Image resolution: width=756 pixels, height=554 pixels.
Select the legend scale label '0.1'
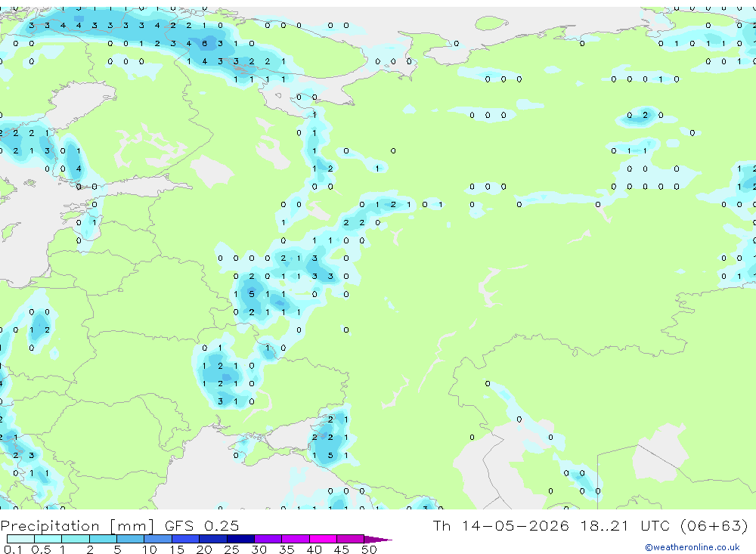(x=13, y=549)
